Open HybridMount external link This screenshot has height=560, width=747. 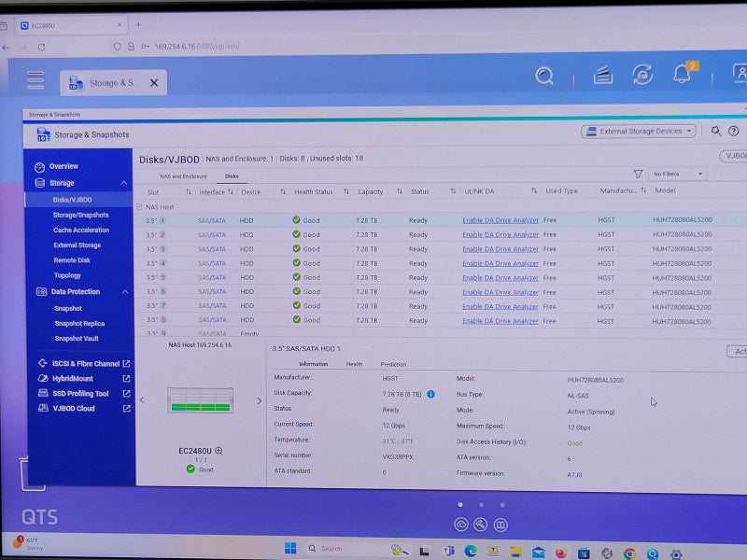[126, 379]
